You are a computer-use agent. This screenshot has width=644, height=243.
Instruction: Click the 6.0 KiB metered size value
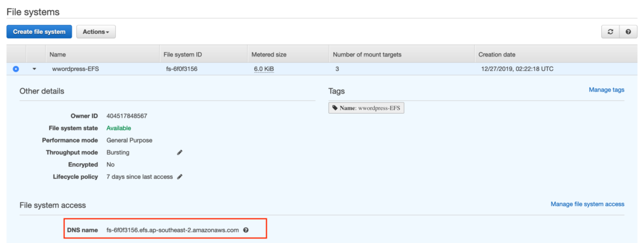click(264, 69)
